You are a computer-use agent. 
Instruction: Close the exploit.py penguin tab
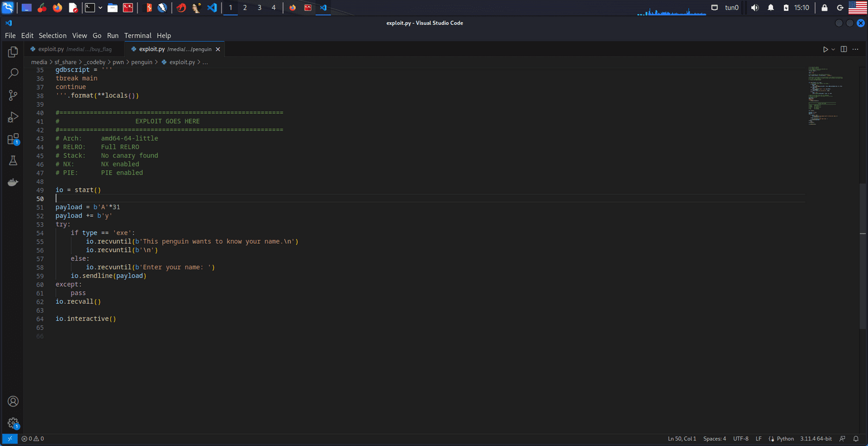point(218,49)
